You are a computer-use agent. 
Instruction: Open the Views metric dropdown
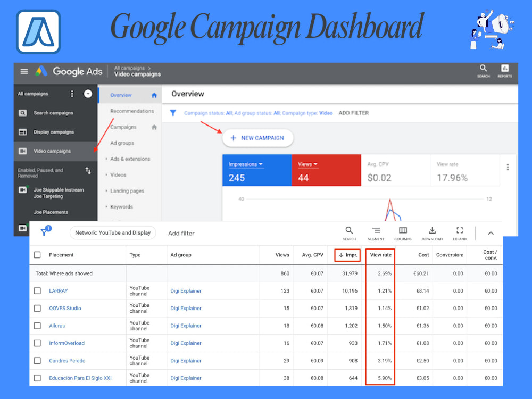[307, 164]
